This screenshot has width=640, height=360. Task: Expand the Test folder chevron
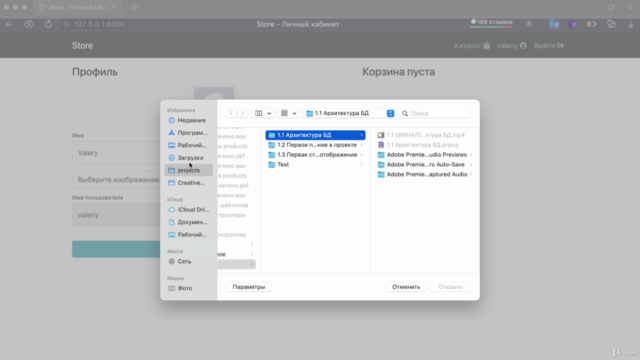point(362,164)
